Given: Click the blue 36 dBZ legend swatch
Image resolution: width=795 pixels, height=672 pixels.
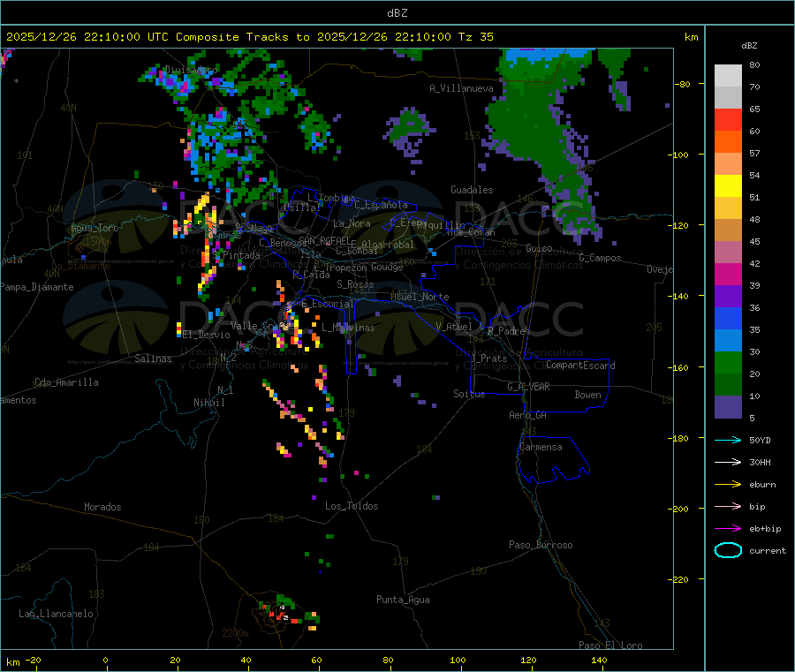Looking at the screenshot, I should tap(728, 318).
